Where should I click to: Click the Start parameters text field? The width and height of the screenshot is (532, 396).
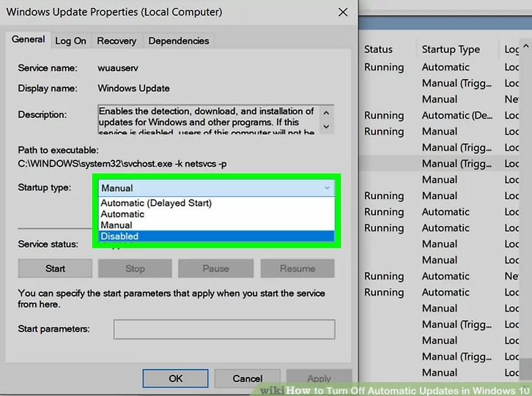click(x=223, y=329)
